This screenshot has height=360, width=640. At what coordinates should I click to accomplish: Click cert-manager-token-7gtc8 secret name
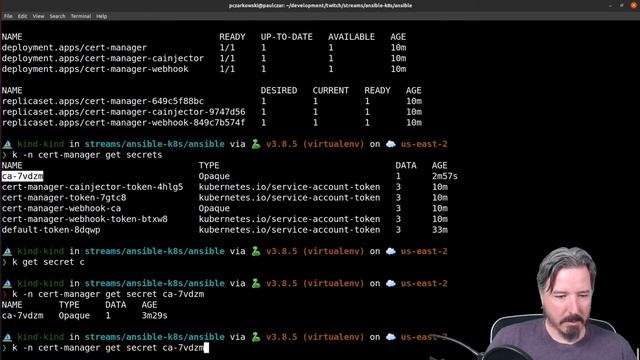tap(64, 198)
